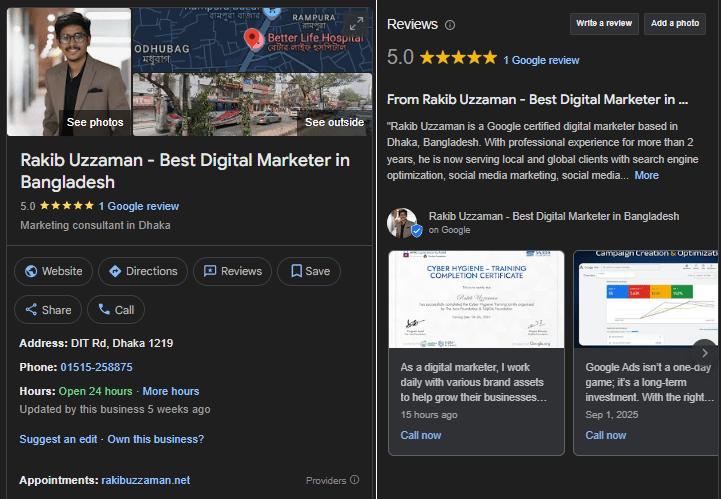Share the business profile
This screenshot has width=721, height=499.
[x=48, y=310]
